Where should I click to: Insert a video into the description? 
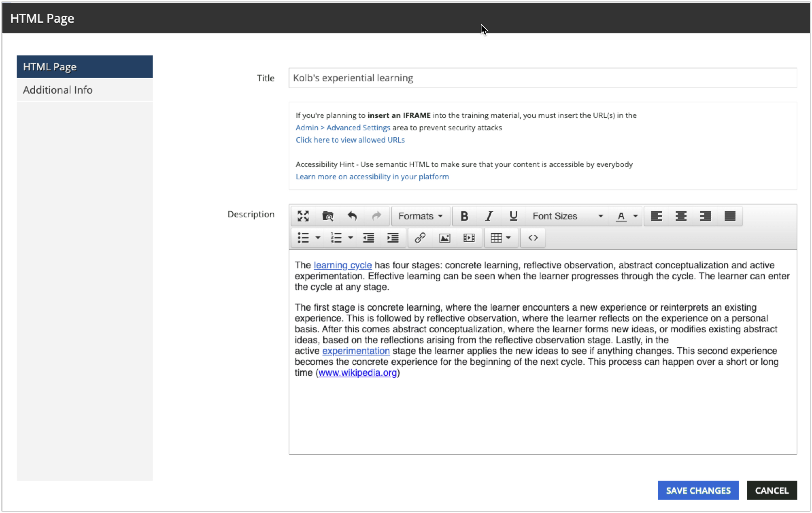[x=469, y=238]
